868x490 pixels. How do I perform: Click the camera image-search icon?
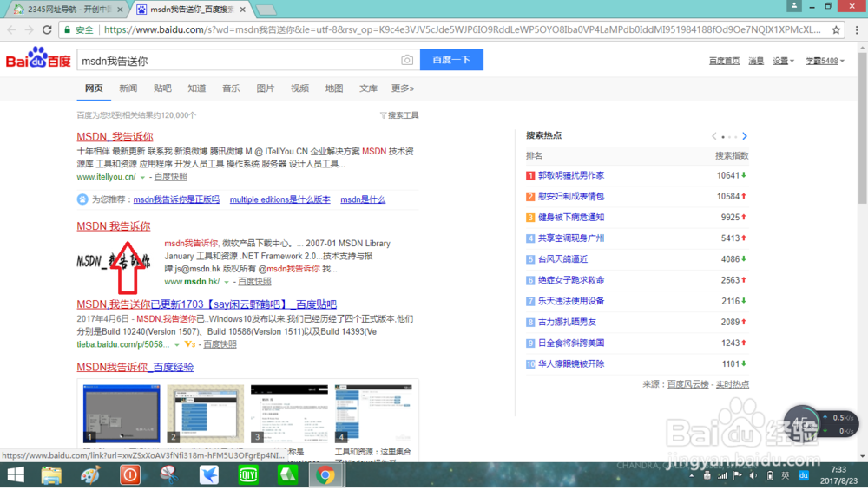407,60
